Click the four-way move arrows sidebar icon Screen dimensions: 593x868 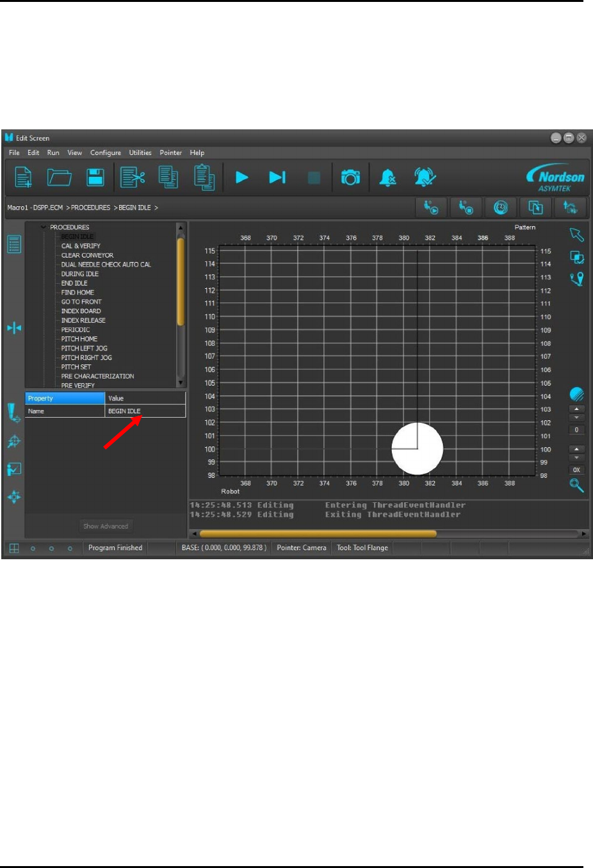pyautogui.click(x=14, y=496)
